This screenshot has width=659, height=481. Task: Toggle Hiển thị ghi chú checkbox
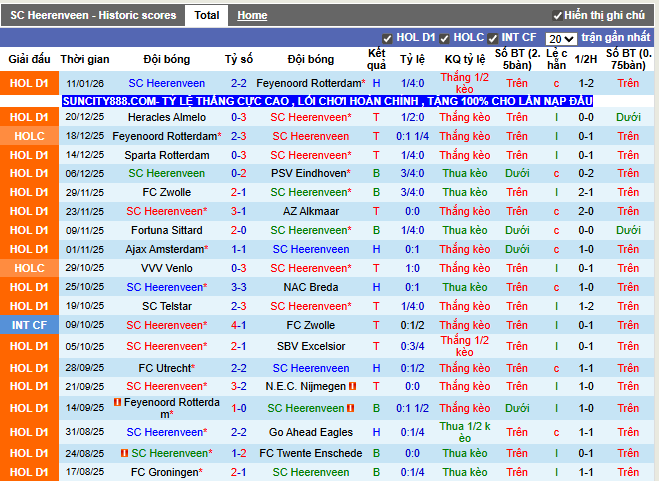pos(557,16)
